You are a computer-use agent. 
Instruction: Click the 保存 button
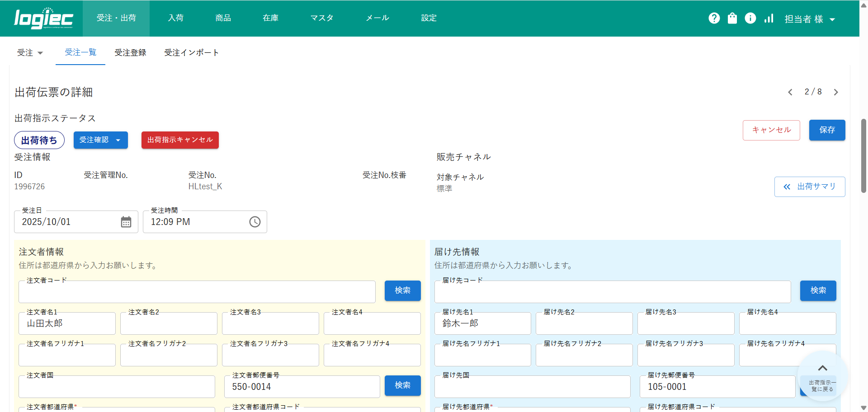827,130
